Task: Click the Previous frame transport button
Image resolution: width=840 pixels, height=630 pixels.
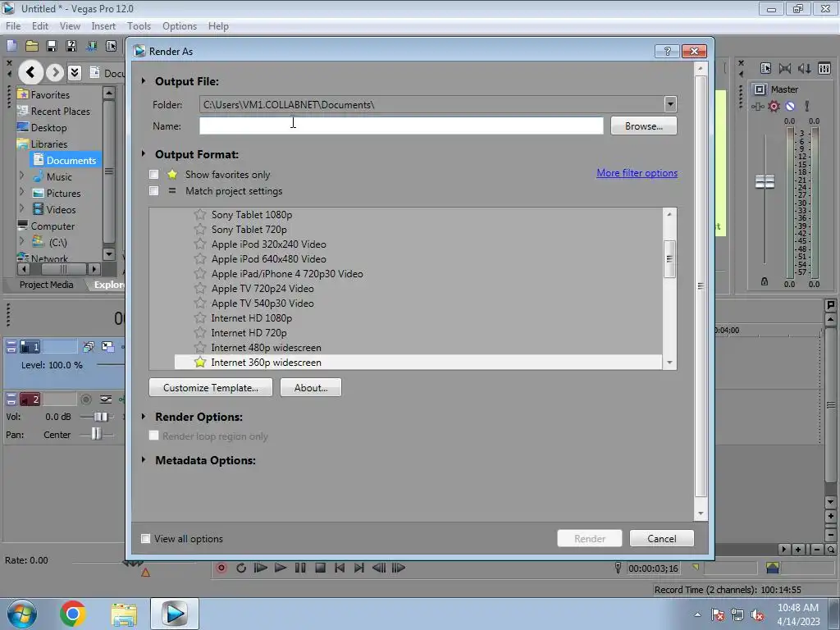Action: 379,568
